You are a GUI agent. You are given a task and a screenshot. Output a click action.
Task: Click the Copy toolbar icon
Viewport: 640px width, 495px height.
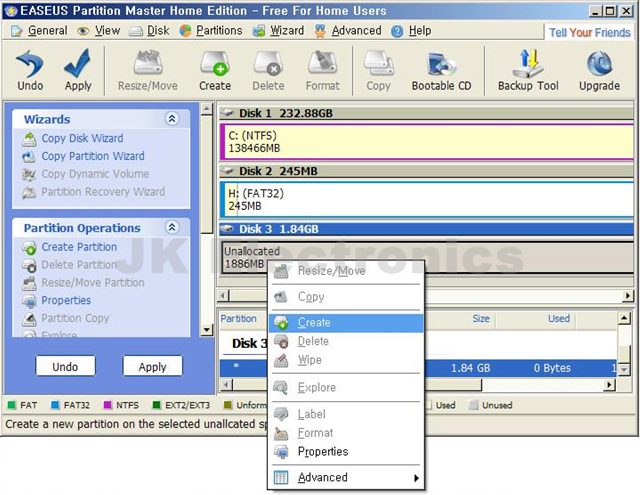[x=378, y=70]
